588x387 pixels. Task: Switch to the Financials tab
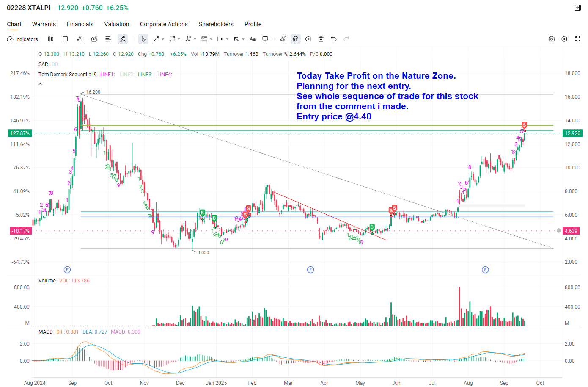(80, 24)
